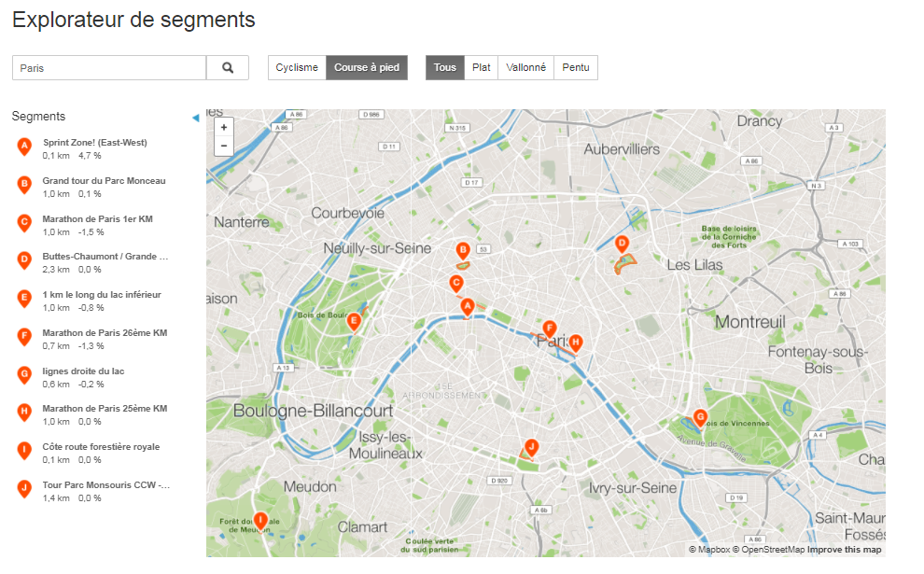
Task: Click map pin J at Parc Montsouris
Action: click(x=532, y=447)
